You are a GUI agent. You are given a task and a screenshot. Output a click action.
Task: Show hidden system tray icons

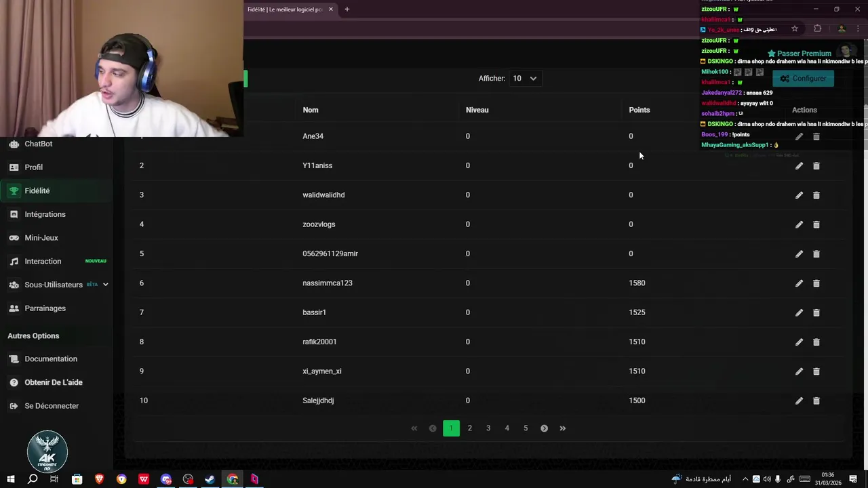pyautogui.click(x=745, y=479)
